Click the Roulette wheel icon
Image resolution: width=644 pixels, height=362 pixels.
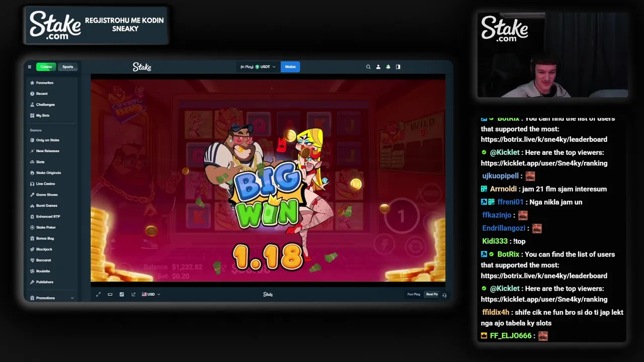coord(32,271)
